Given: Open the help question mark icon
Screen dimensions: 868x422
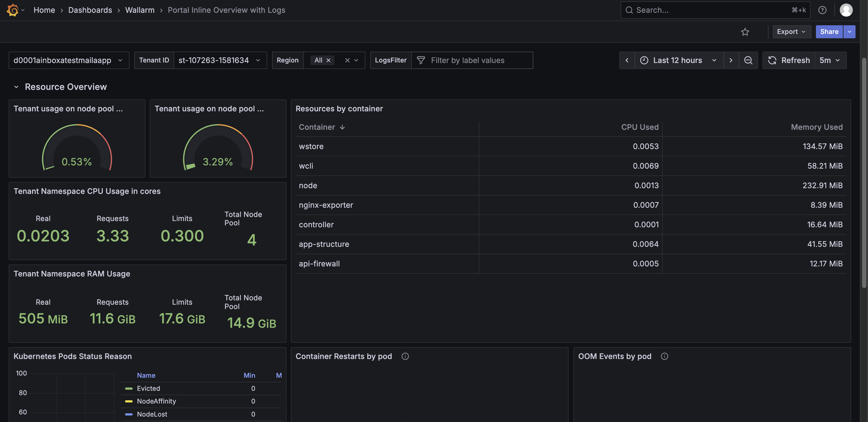Looking at the screenshot, I should (x=822, y=10).
